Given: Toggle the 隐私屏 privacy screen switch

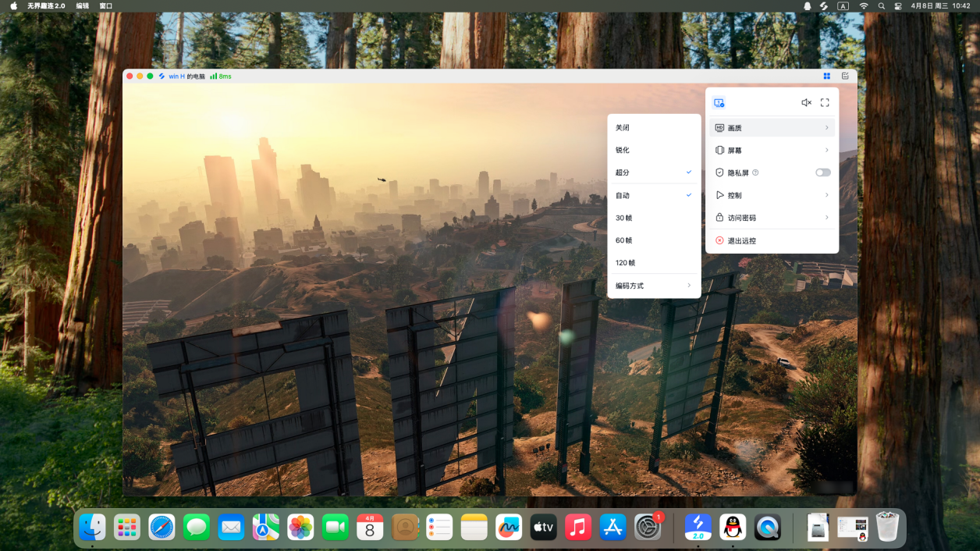Looking at the screenshot, I should (x=822, y=172).
